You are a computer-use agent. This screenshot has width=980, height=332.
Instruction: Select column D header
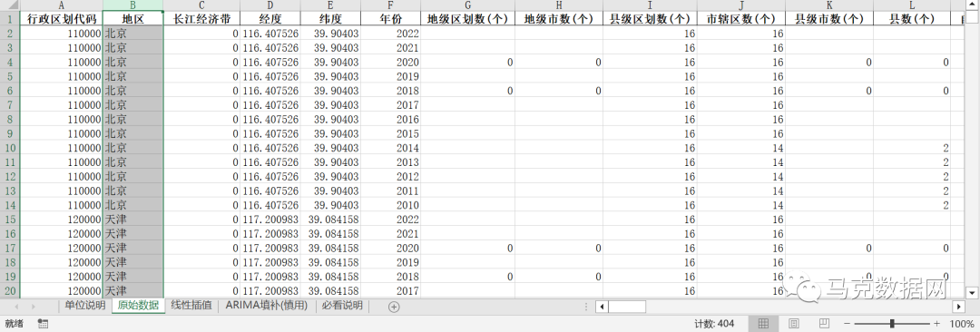point(270,5)
